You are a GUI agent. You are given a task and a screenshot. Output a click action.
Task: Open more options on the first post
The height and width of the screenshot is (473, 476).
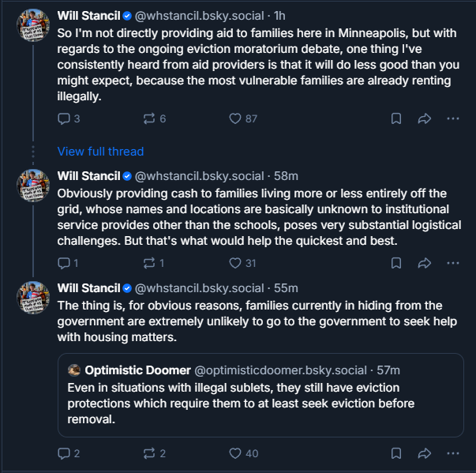[x=453, y=118]
